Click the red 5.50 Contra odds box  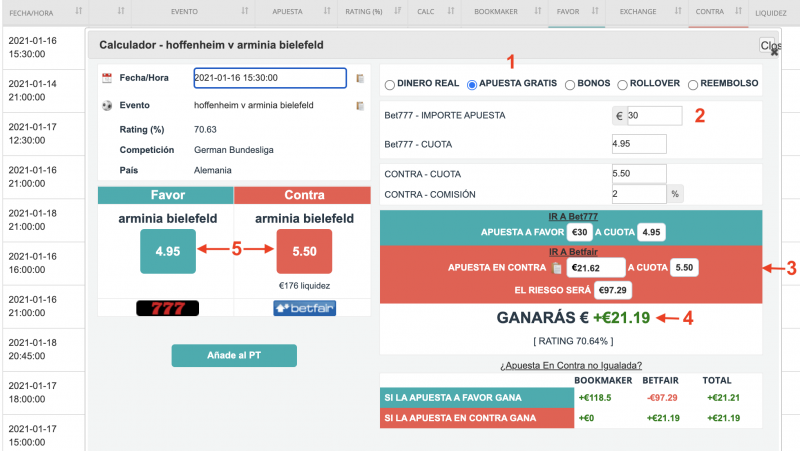[304, 251]
